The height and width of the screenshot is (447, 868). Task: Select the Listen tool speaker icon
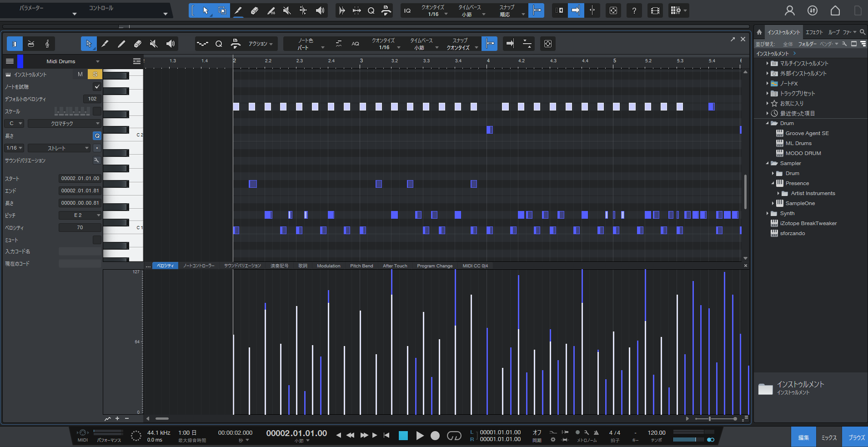(170, 44)
